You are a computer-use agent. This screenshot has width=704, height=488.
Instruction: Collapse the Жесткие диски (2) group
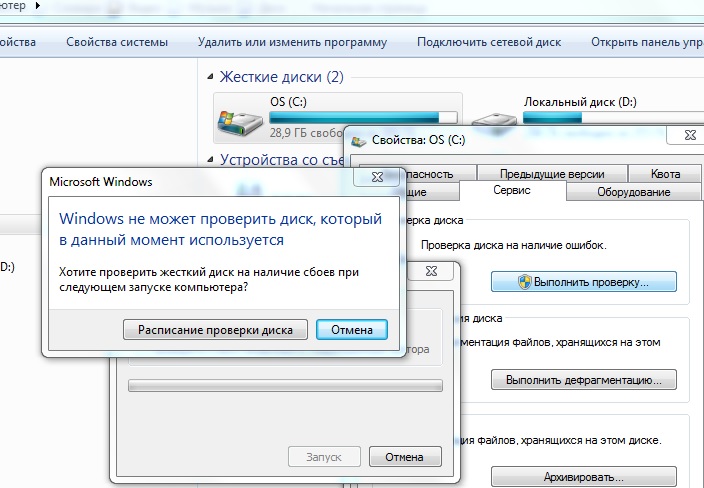click(x=210, y=77)
